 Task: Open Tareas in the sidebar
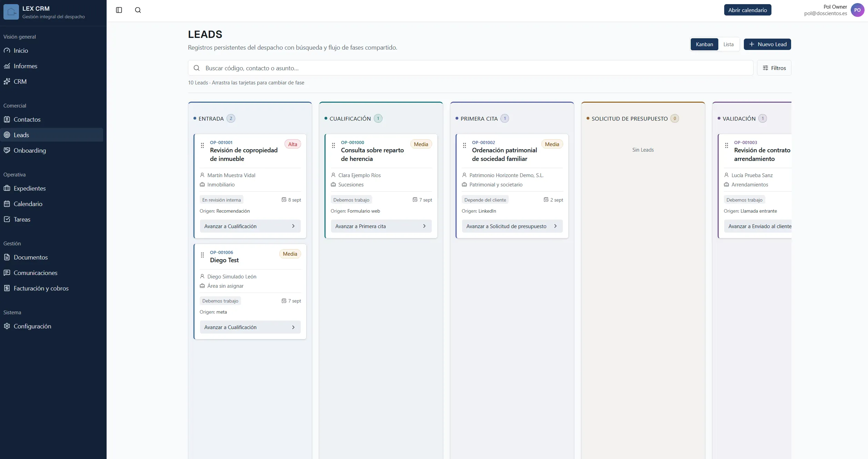[x=52, y=219]
